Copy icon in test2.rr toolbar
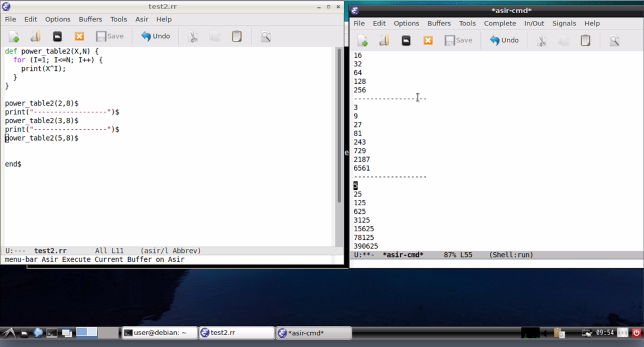 click(215, 36)
